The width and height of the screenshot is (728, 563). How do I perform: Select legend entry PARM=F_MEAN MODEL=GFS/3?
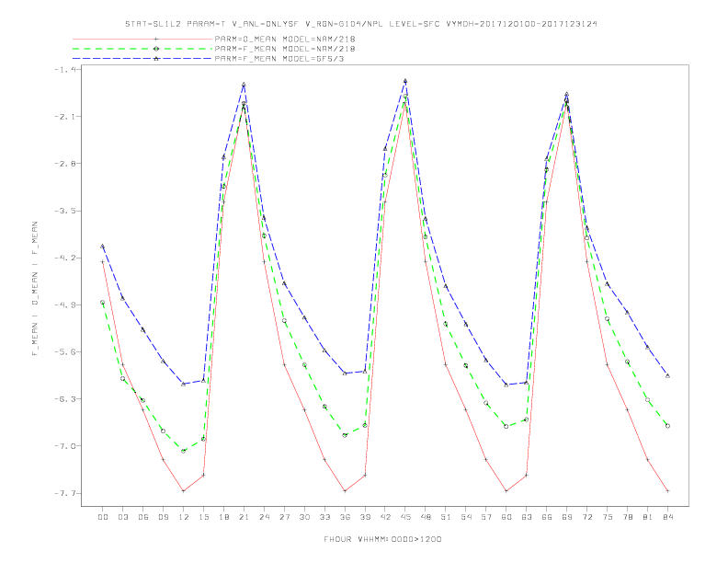279,59
